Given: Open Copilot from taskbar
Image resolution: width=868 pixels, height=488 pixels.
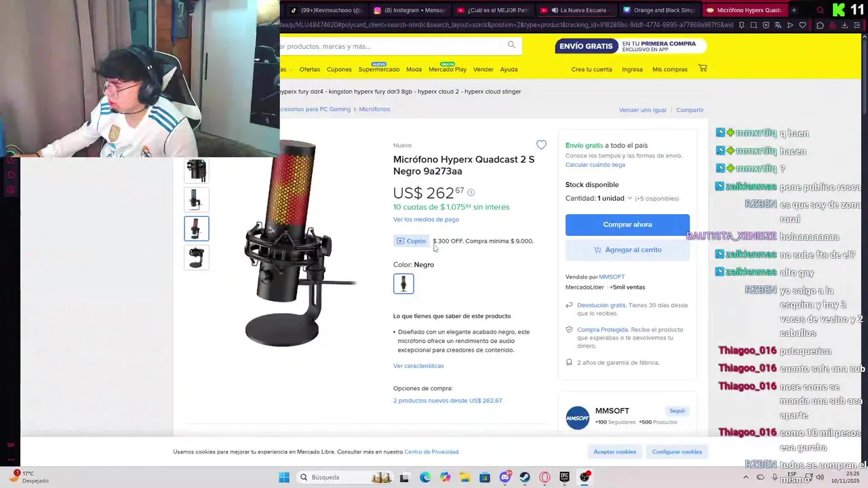Looking at the screenshot, I should point(445,477).
